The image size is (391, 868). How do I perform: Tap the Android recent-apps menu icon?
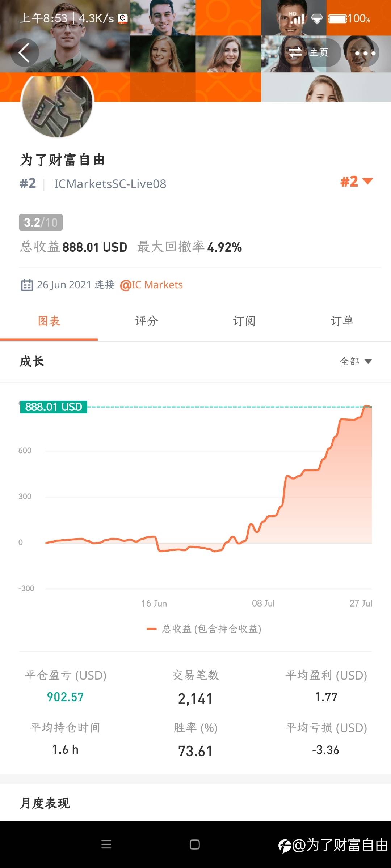106,844
